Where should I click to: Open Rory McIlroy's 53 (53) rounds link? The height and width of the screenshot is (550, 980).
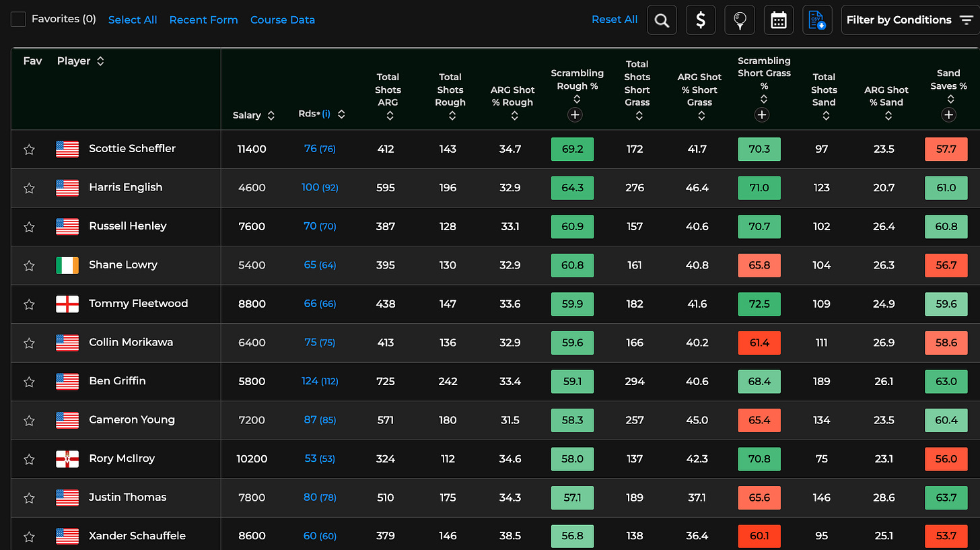pos(320,458)
